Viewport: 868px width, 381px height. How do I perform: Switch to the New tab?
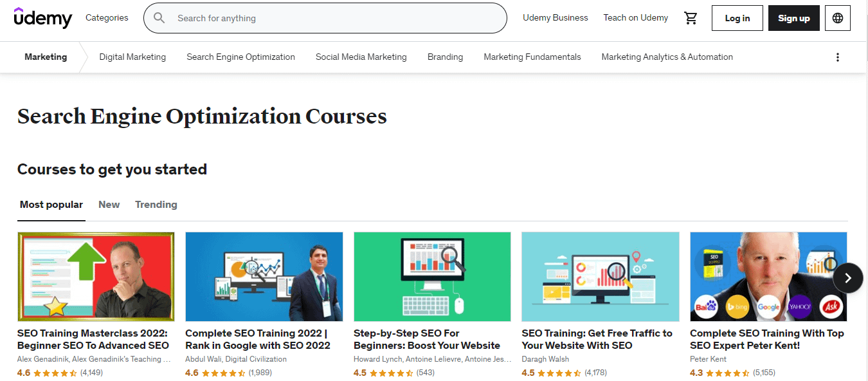(109, 205)
